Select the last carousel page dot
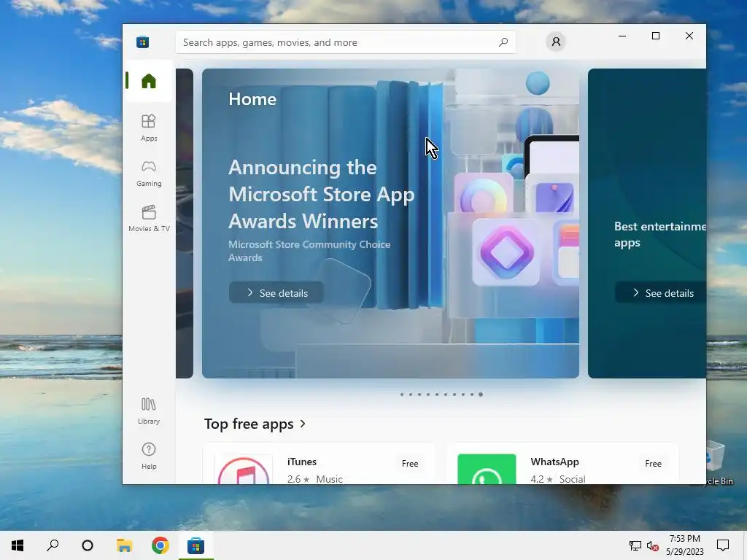Image resolution: width=747 pixels, height=560 pixels. point(481,394)
